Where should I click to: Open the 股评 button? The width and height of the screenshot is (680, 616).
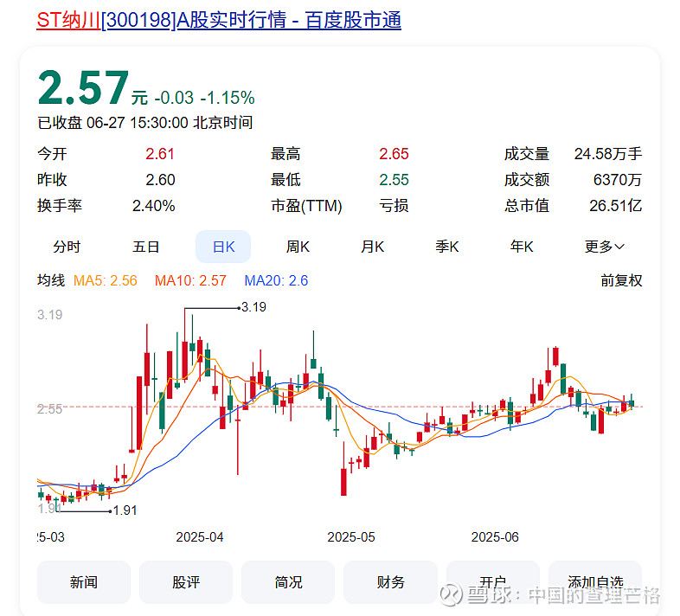point(186,582)
